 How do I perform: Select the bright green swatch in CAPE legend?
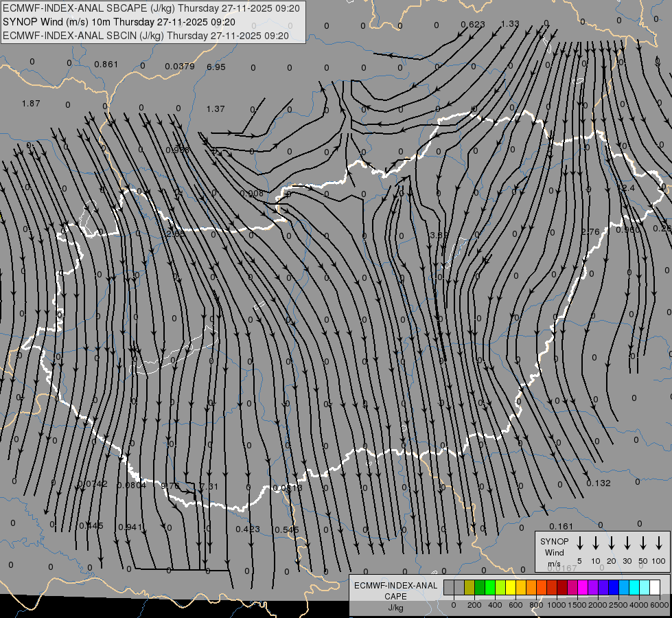point(490,588)
